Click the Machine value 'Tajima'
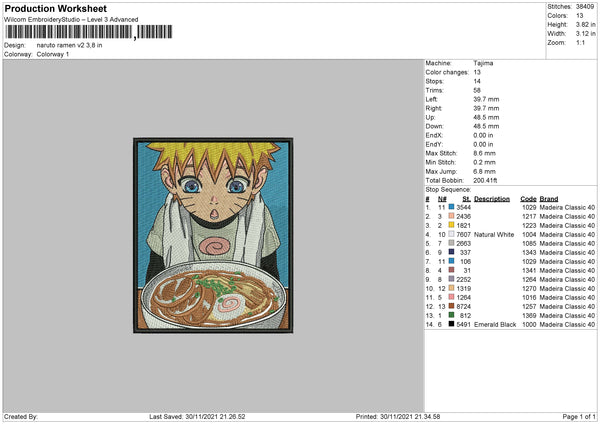The width and height of the screenshot is (600, 424). [483, 63]
